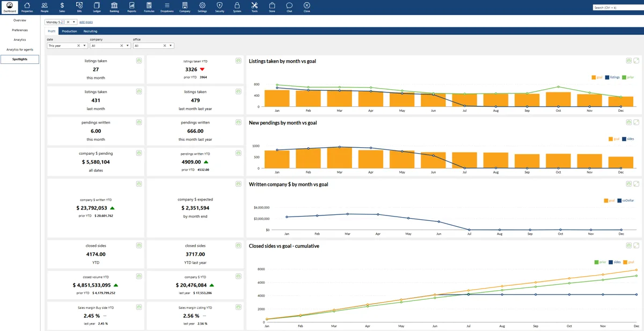Viewport: 644px width, 331px height.
Task: Open the Banking module
Action: pos(114,7)
